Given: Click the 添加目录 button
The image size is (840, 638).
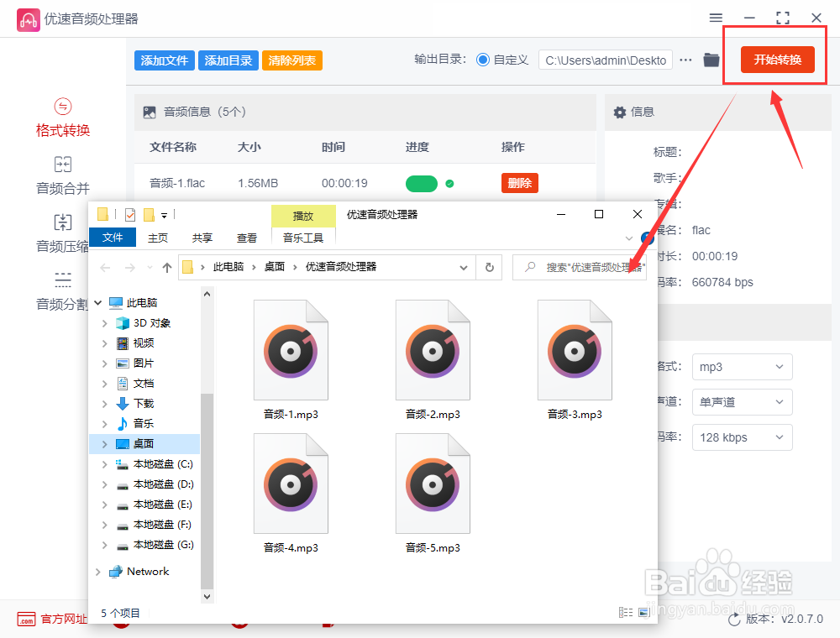Looking at the screenshot, I should click(x=228, y=60).
